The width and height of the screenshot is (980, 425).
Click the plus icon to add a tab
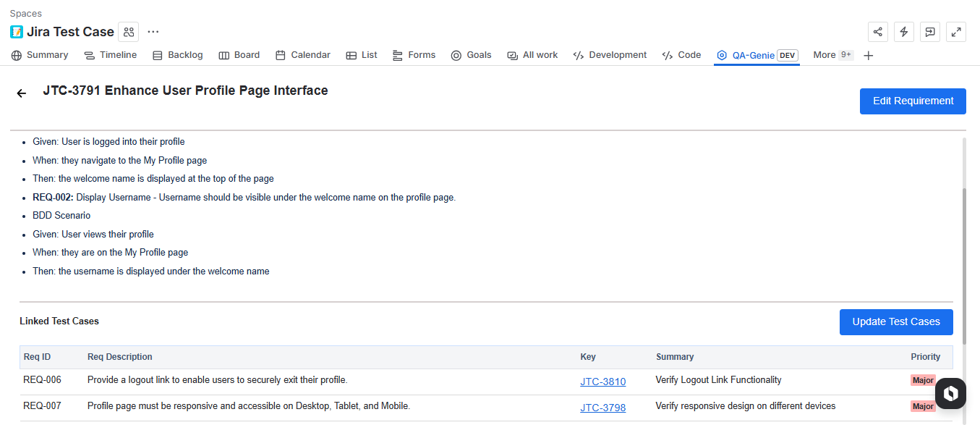tap(869, 56)
